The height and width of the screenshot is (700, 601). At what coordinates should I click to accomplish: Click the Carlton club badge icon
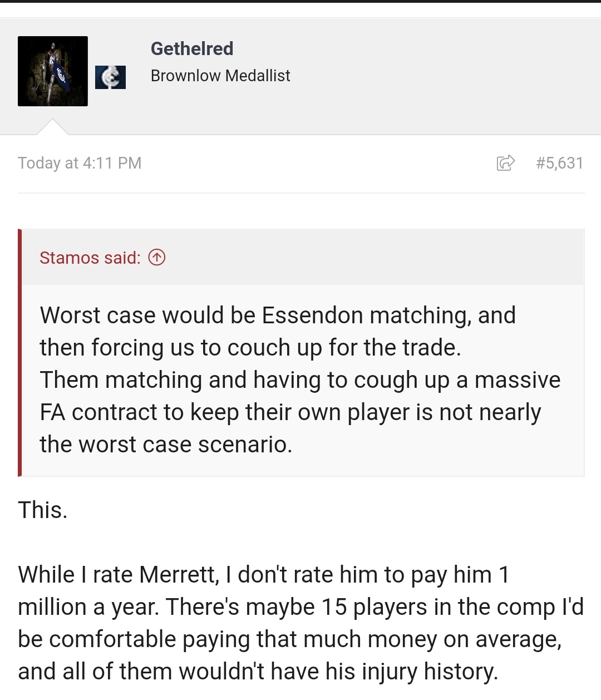[x=110, y=77]
